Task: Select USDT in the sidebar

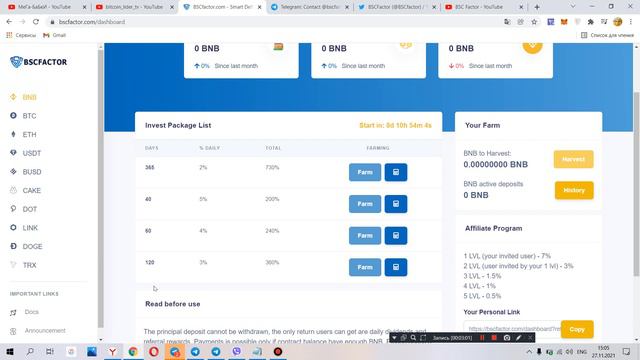Action: [x=32, y=153]
